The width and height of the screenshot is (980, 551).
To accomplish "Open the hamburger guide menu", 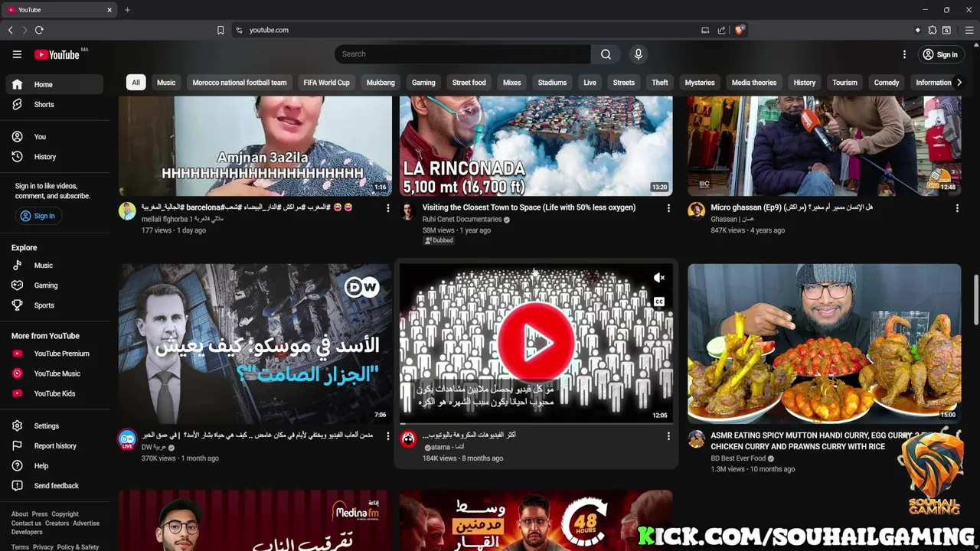I will coord(17,54).
